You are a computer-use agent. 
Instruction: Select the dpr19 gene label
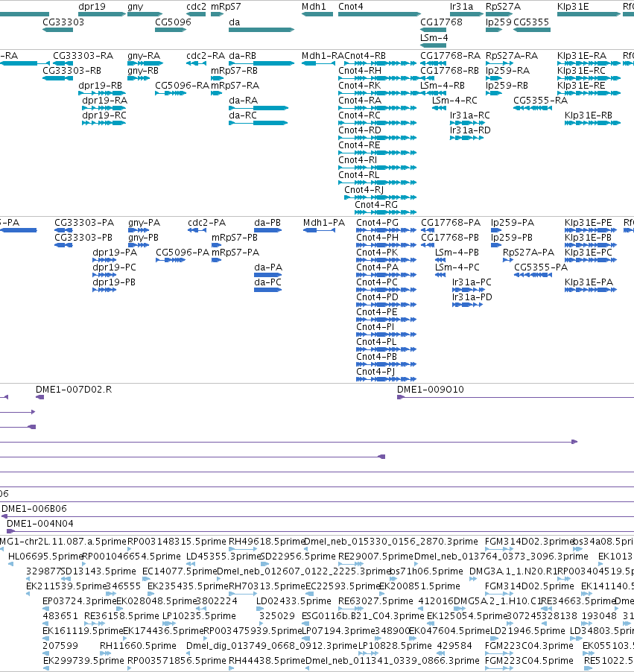coord(92,7)
